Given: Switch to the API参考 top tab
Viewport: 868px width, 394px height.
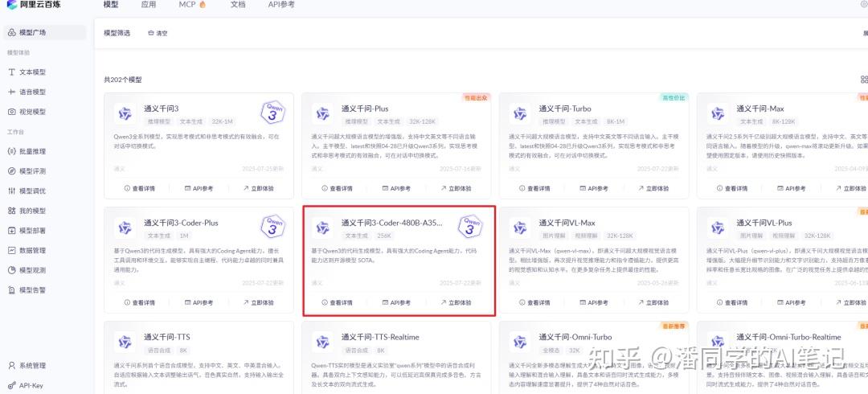Looking at the screenshot, I should tap(281, 5).
